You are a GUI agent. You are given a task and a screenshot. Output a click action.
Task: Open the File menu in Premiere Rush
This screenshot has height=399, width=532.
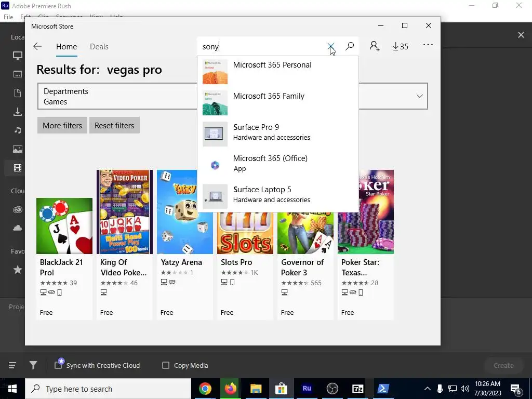(x=8, y=17)
